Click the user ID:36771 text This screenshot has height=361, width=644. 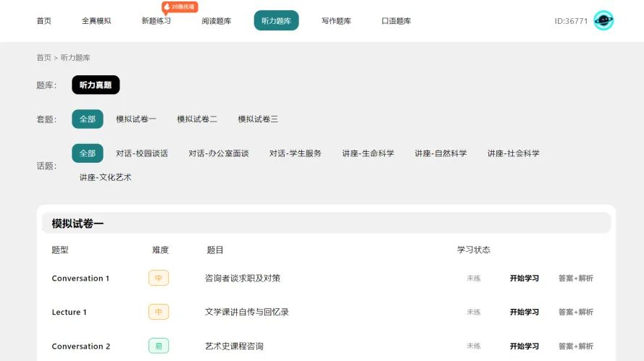[571, 21]
